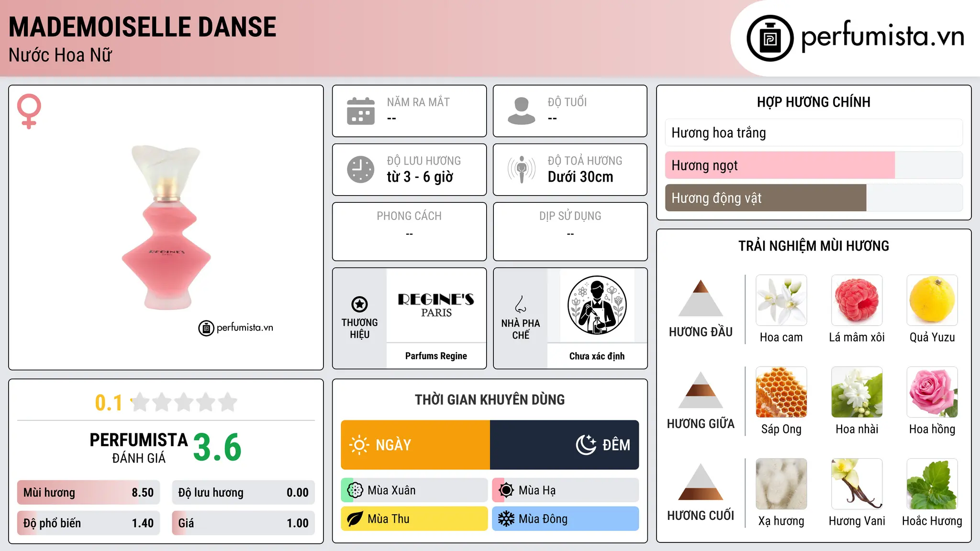Click the sun icon beside Mùa Hạ
The width and height of the screenshot is (980, 551).
[x=506, y=490]
